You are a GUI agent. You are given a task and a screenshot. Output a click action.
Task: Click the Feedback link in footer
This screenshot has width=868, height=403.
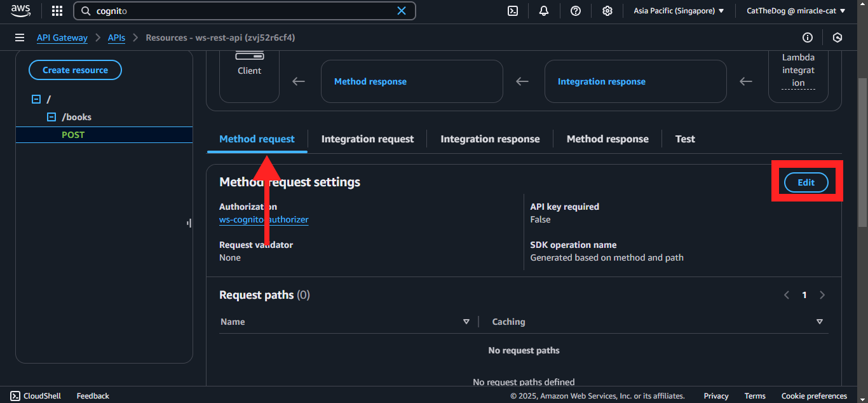pyautogui.click(x=93, y=395)
